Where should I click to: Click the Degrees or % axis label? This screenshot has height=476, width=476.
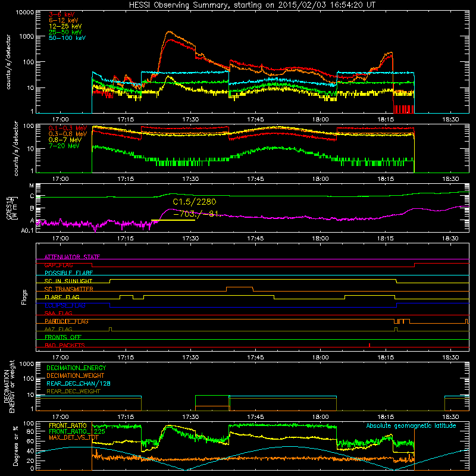[x=15, y=446]
